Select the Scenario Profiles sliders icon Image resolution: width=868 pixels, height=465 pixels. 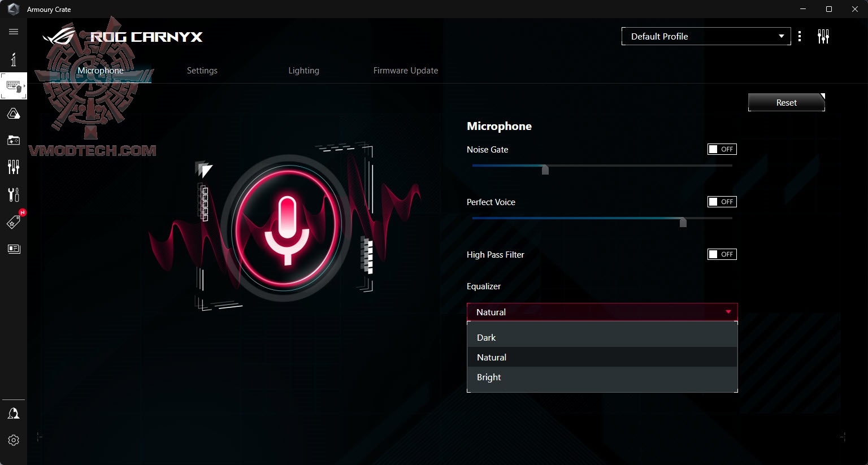click(x=14, y=167)
